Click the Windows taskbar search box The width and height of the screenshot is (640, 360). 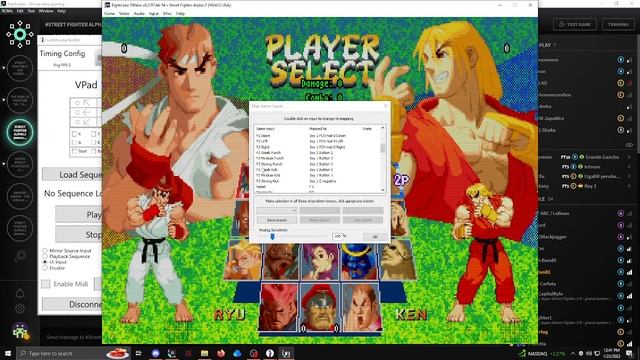[73, 353]
